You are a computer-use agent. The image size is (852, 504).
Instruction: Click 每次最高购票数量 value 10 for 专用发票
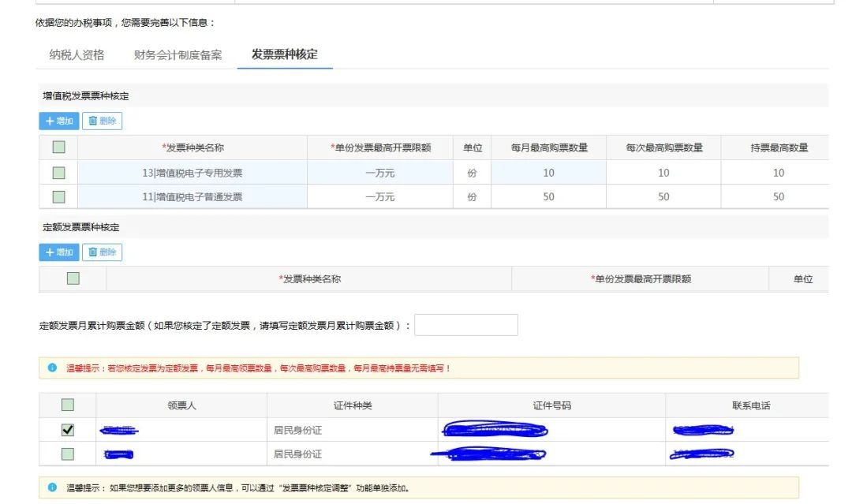coord(663,173)
